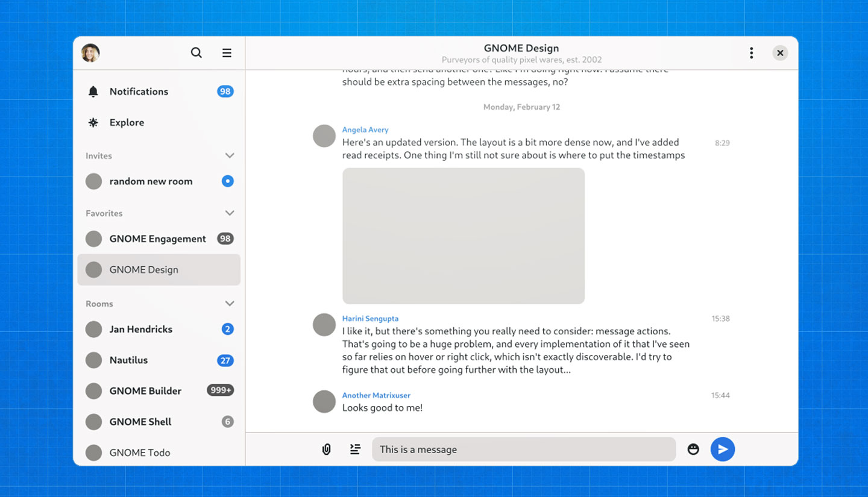868x497 pixels.
Task: Toggle the unread indicator on random new room
Action: [227, 181]
